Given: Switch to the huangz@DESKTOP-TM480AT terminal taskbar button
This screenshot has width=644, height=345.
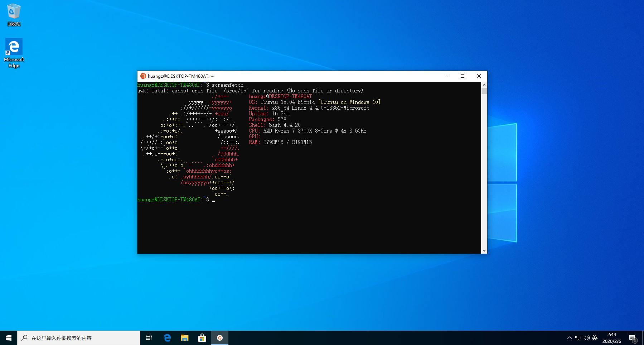Looking at the screenshot, I should point(220,337).
